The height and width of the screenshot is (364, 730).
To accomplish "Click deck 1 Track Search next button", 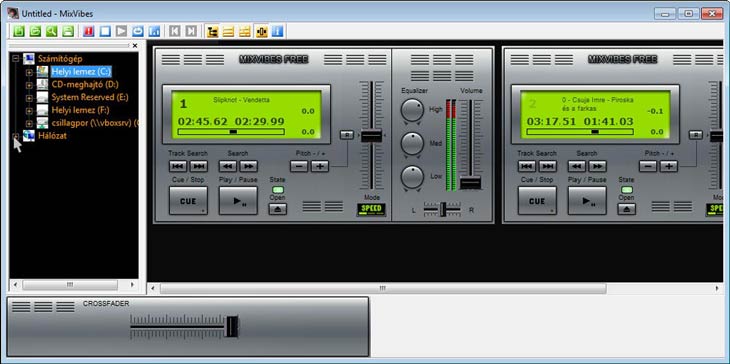I will (x=199, y=166).
